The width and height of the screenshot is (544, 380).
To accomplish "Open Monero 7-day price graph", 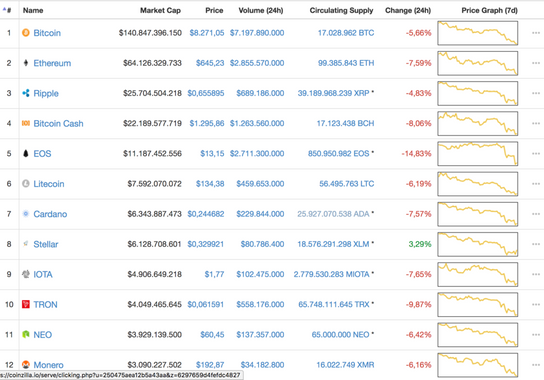I will coord(478,365).
